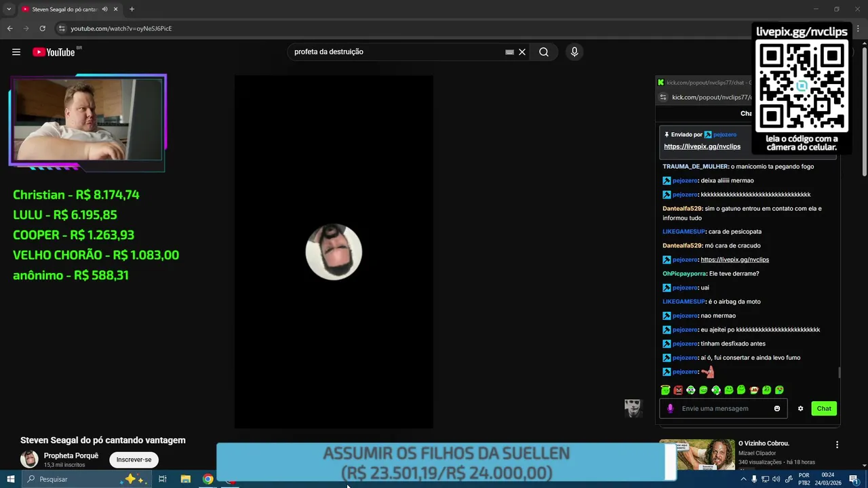Click the OhPicpayporra username in chat

pos(684,274)
